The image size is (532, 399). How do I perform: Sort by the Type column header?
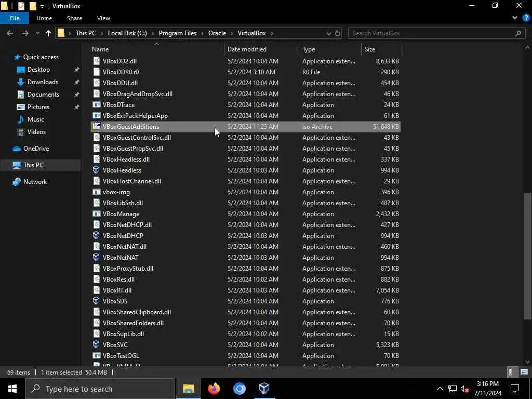tap(330, 49)
